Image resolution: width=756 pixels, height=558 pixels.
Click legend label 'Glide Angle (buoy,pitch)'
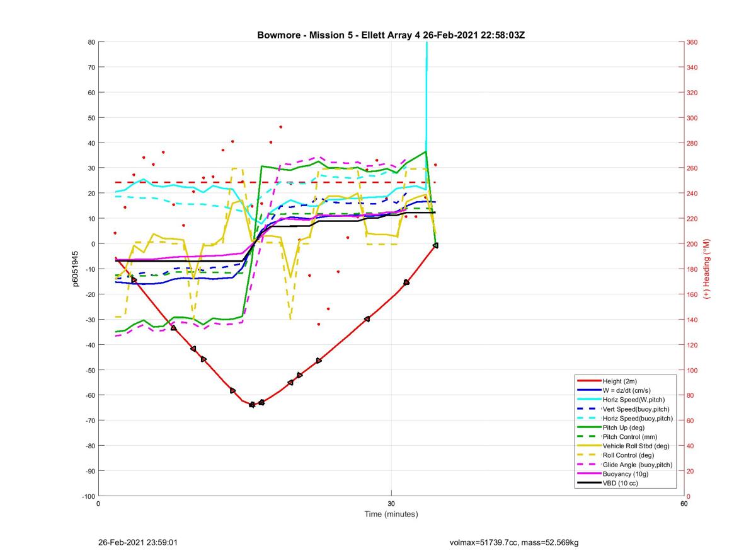tap(638, 464)
